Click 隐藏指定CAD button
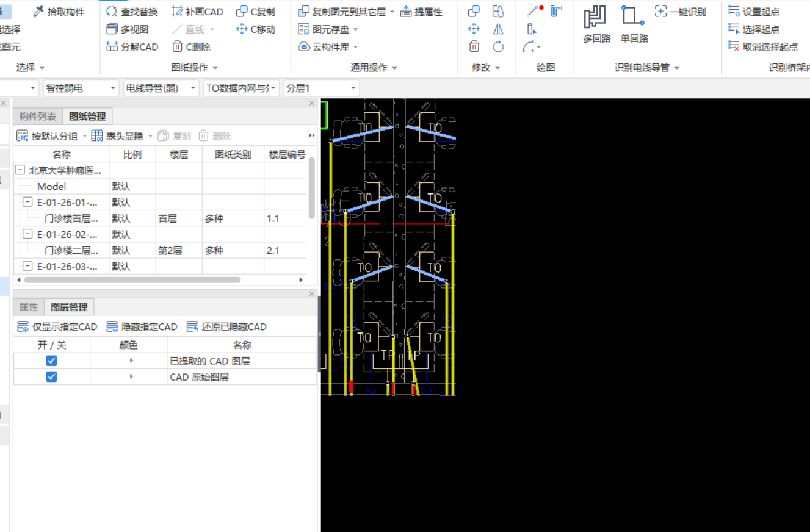Image resolution: width=810 pixels, height=532 pixels. (142, 326)
